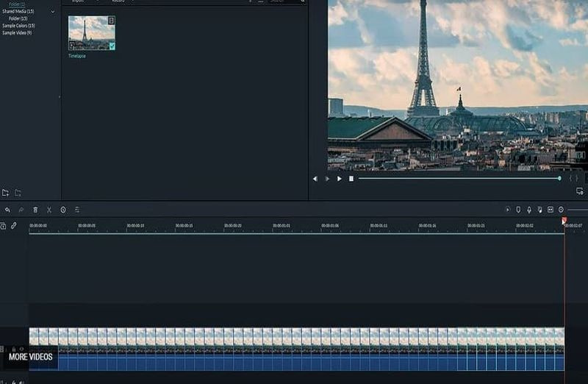Set mark-in using the left curly brace
Screen dimensions: 588x384
click(571, 179)
